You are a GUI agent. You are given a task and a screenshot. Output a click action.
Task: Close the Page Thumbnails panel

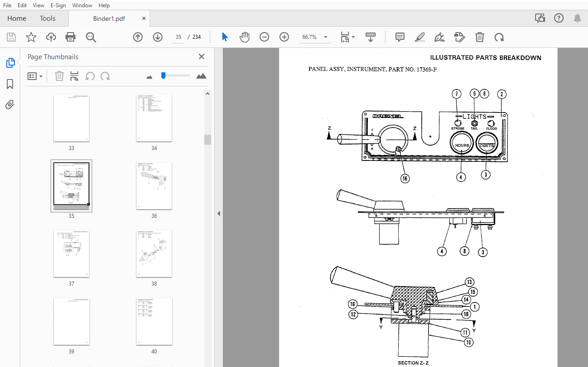click(x=202, y=56)
